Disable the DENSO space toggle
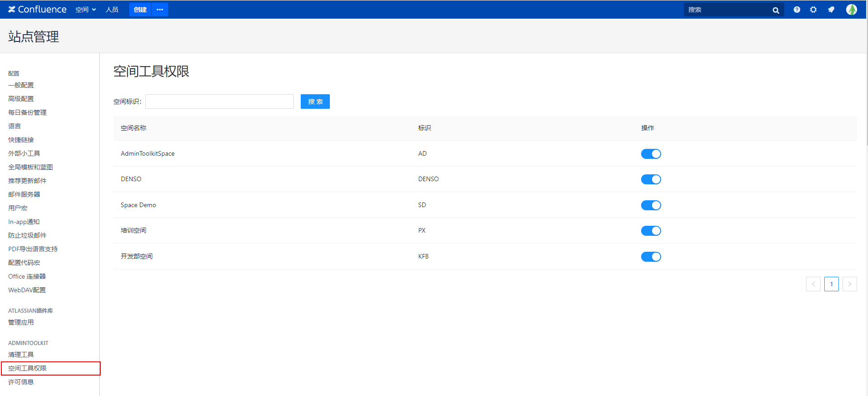Image resolution: width=868 pixels, height=396 pixels. 651,179
